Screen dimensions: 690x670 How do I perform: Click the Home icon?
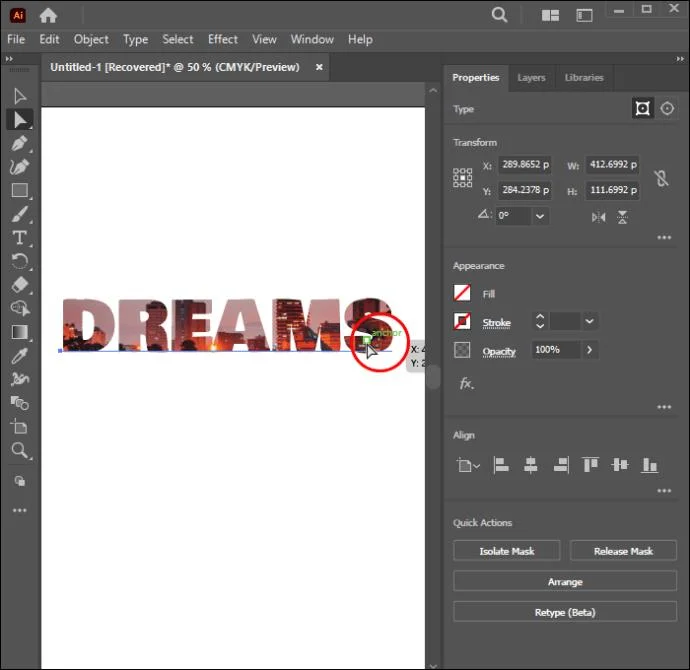[48, 16]
